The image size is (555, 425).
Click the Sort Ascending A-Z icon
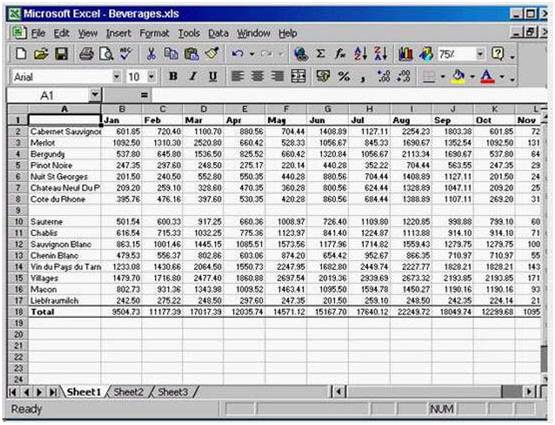click(361, 54)
